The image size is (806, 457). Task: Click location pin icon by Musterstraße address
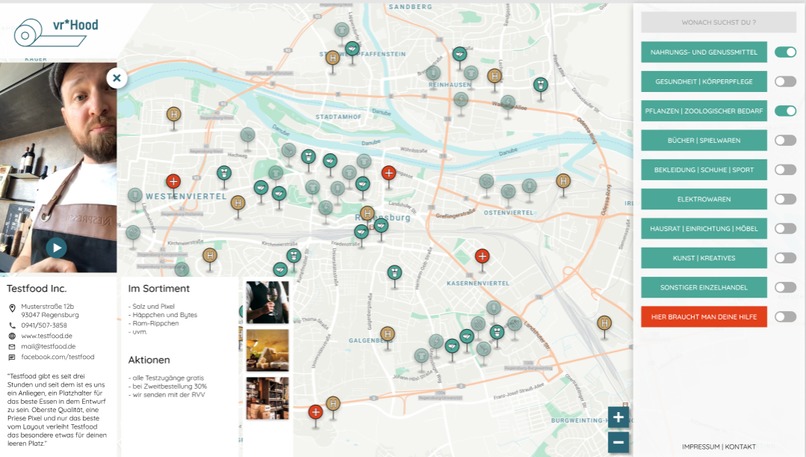click(x=12, y=308)
